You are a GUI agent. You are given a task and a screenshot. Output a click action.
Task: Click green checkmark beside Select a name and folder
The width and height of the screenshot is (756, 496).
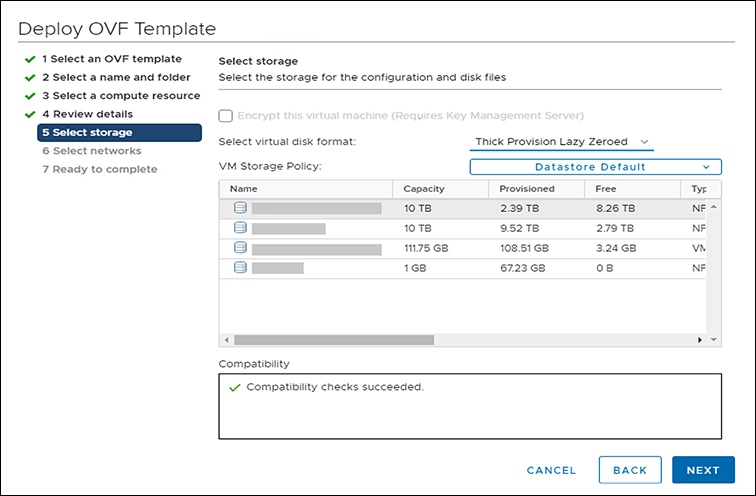(30, 78)
